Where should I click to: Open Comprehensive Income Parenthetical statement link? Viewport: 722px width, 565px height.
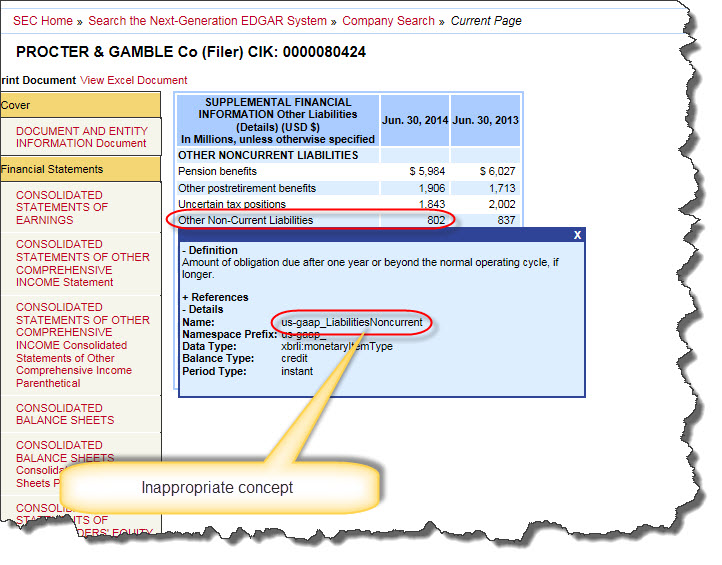[x=83, y=345]
